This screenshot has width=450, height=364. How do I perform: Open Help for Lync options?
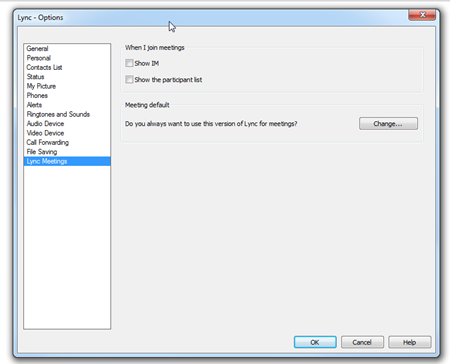pos(410,342)
